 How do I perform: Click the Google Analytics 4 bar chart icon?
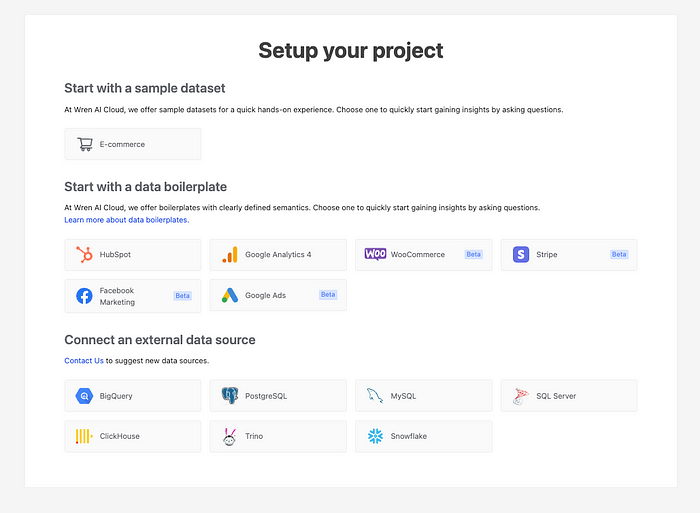pyautogui.click(x=230, y=254)
